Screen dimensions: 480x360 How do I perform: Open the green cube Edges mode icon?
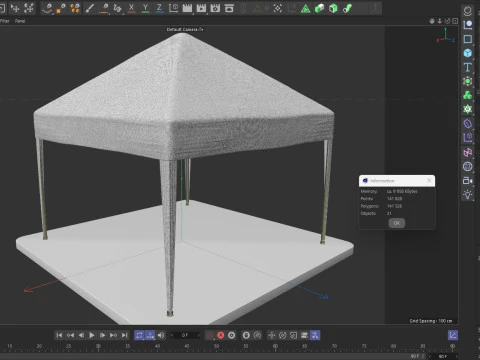coord(319,8)
